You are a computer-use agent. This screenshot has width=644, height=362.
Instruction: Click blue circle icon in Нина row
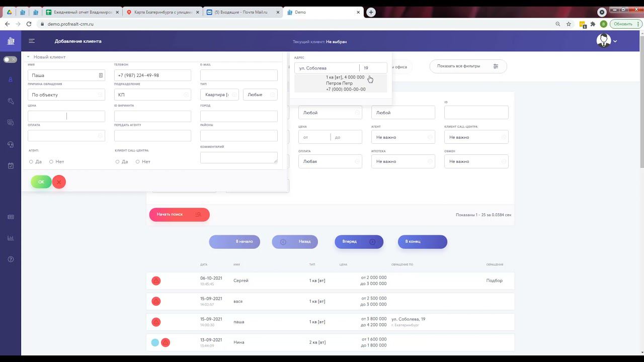(155, 342)
